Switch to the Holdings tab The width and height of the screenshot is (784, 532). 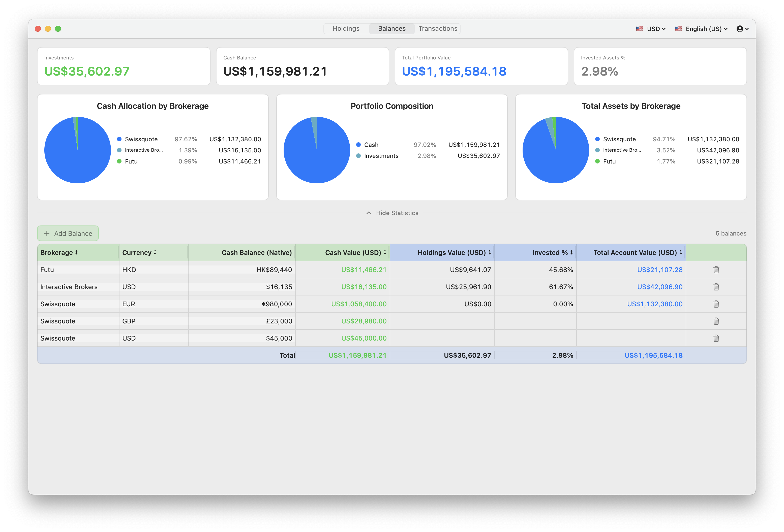click(346, 29)
